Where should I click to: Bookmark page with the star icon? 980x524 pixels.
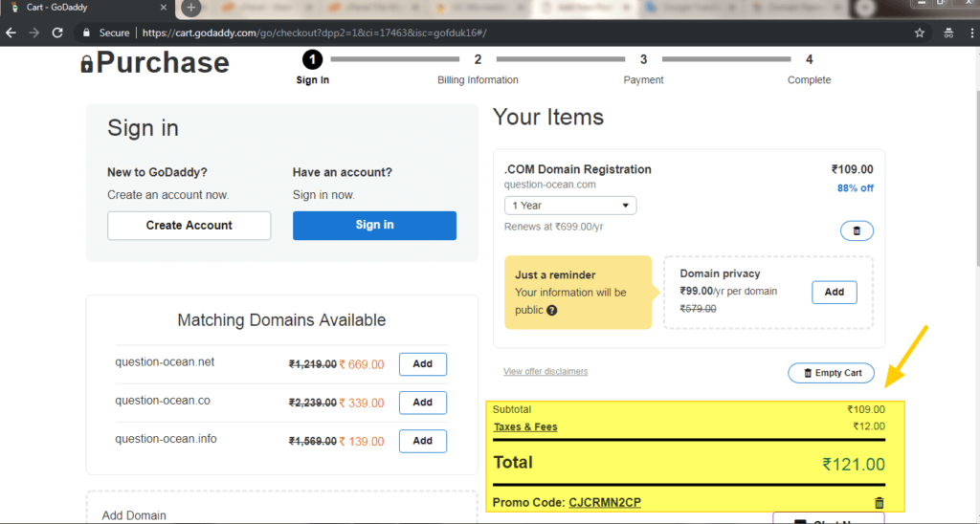tap(920, 33)
